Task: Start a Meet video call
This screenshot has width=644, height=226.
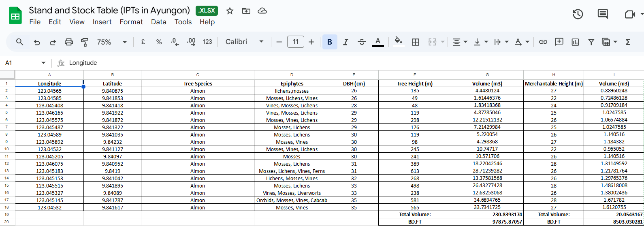Action: tap(629, 14)
